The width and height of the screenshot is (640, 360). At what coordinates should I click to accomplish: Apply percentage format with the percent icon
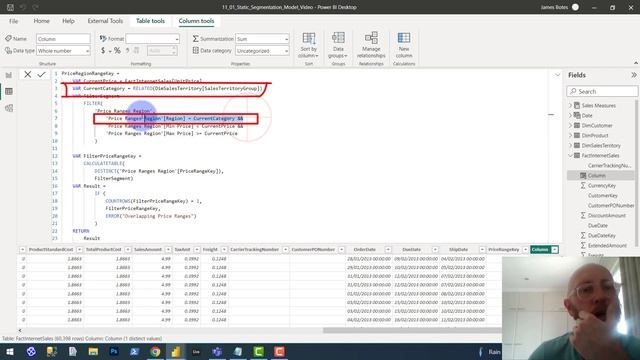tap(117, 50)
